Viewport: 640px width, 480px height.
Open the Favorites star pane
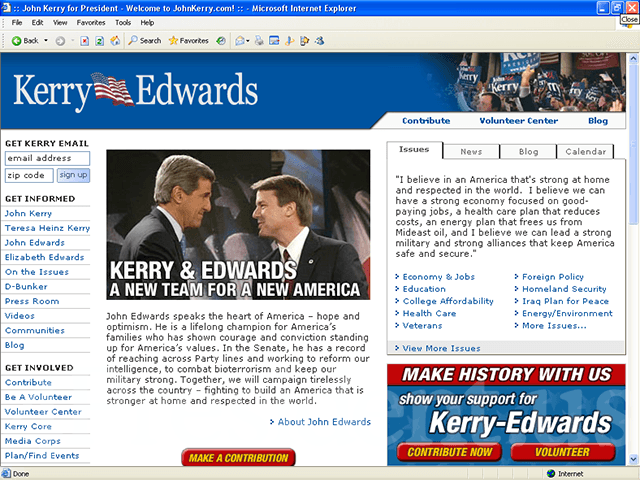(189, 41)
